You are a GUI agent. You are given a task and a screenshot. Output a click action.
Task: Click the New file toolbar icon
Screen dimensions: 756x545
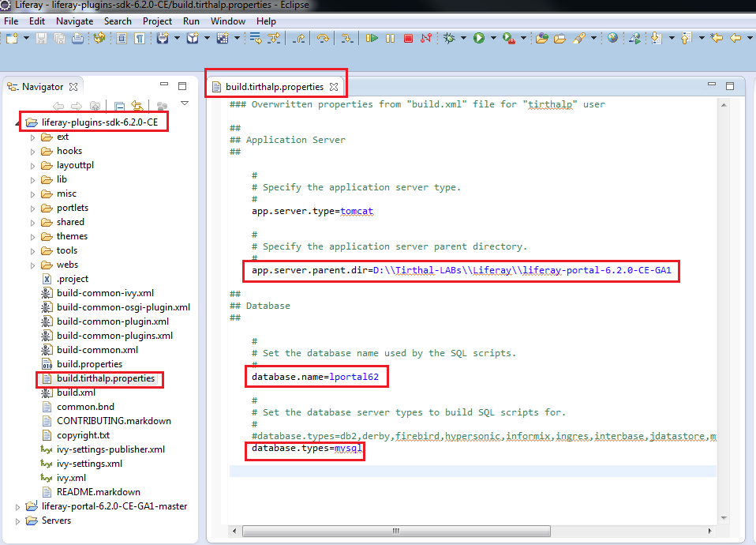coord(12,38)
